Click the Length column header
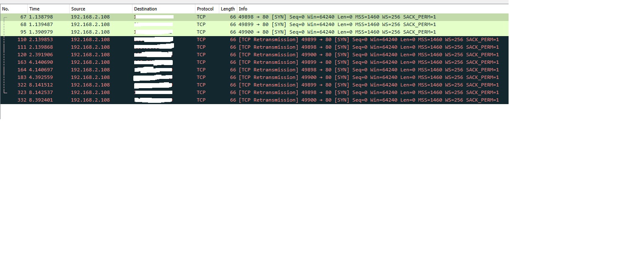Screen dimensions: 644x272 (x=228, y=9)
